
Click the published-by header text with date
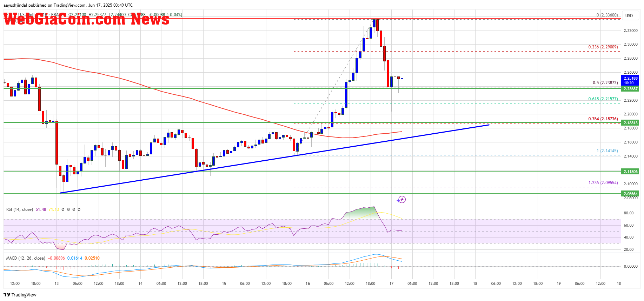pos(68,5)
